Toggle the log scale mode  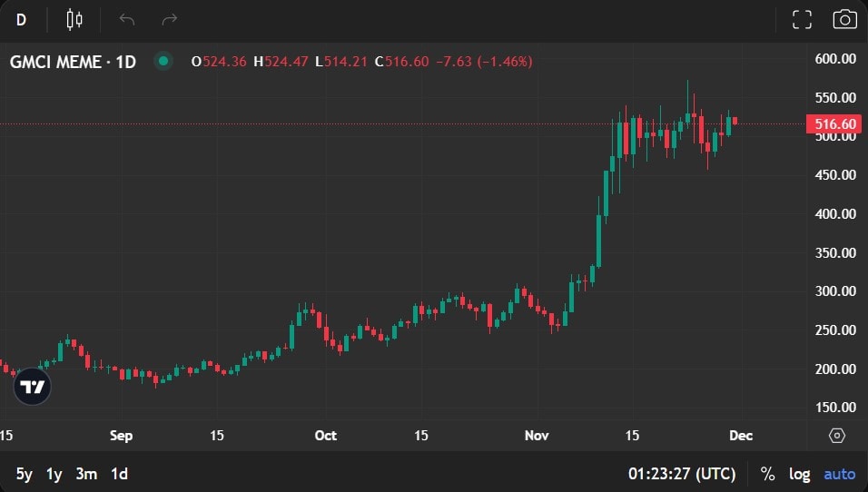pos(799,474)
